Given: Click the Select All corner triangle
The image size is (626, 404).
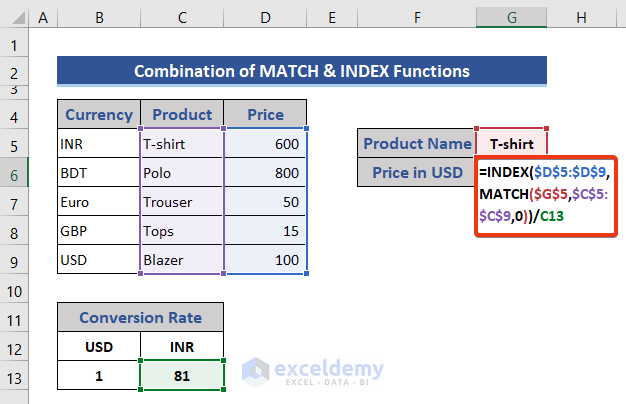Looking at the screenshot, I should tap(14, 19).
